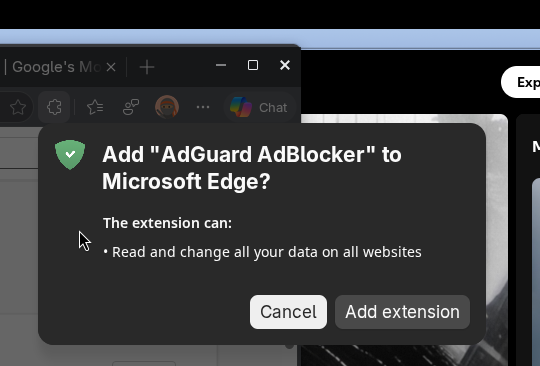Viewport: 540px width, 366px height.
Task: Click the profile avatar picture
Action: [x=167, y=107]
